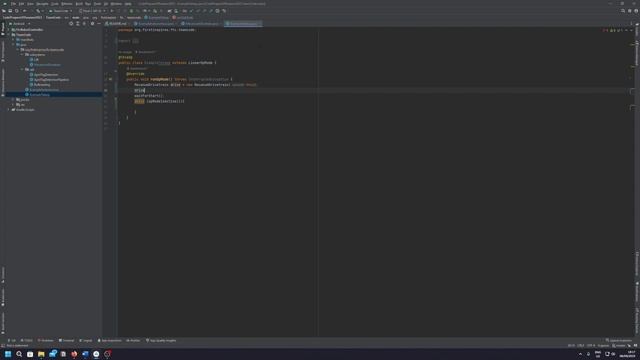The height and width of the screenshot is (360, 640).
Task: Click the run gutter icon beside runOpMode
Action: coord(110,79)
